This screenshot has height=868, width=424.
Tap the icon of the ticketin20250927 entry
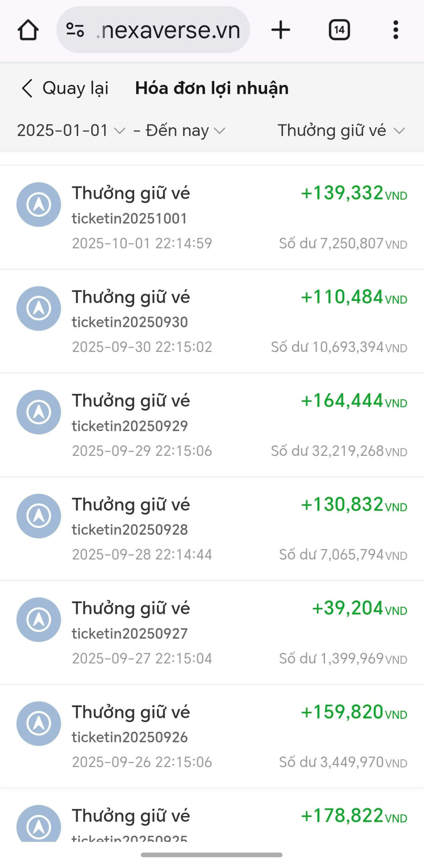point(39,620)
